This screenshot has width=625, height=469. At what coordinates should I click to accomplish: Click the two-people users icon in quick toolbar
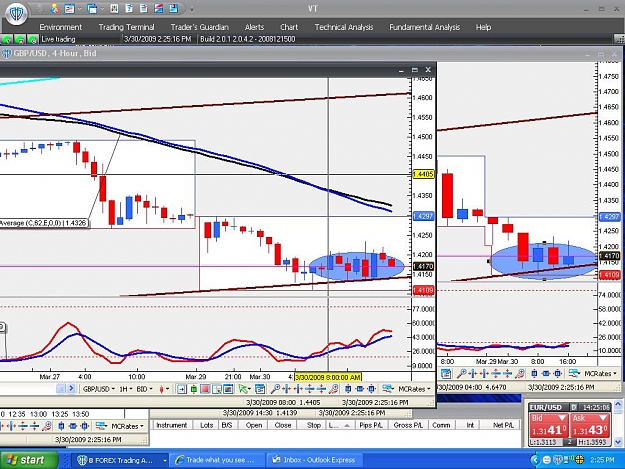(x=55, y=8)
